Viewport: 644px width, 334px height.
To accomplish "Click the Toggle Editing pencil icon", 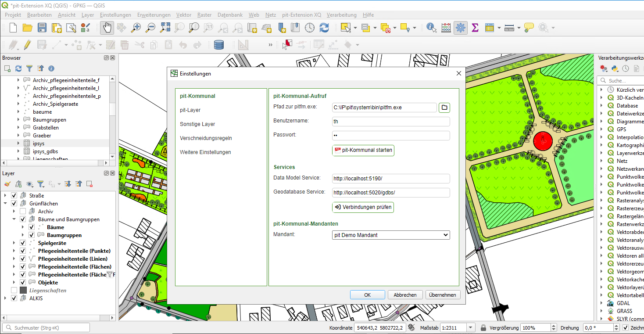I will tap(27, 44).
